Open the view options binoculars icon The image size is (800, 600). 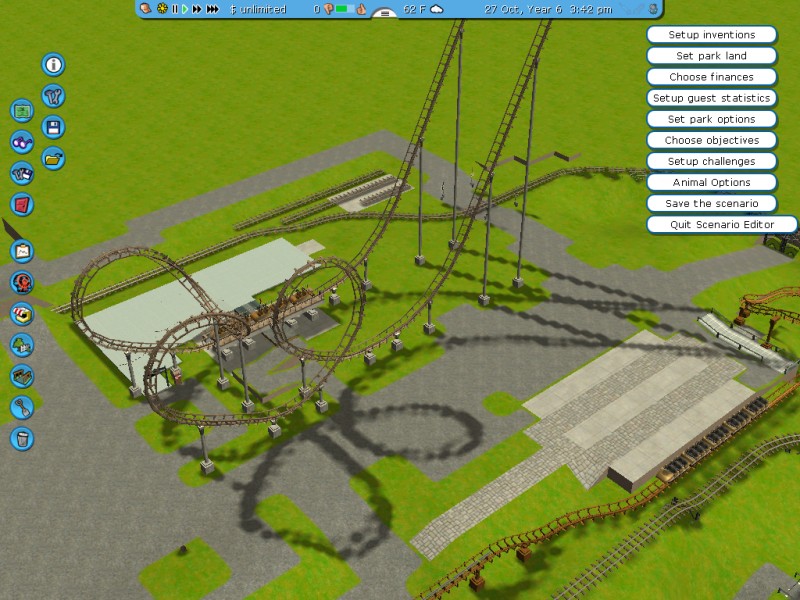point(22,142)
